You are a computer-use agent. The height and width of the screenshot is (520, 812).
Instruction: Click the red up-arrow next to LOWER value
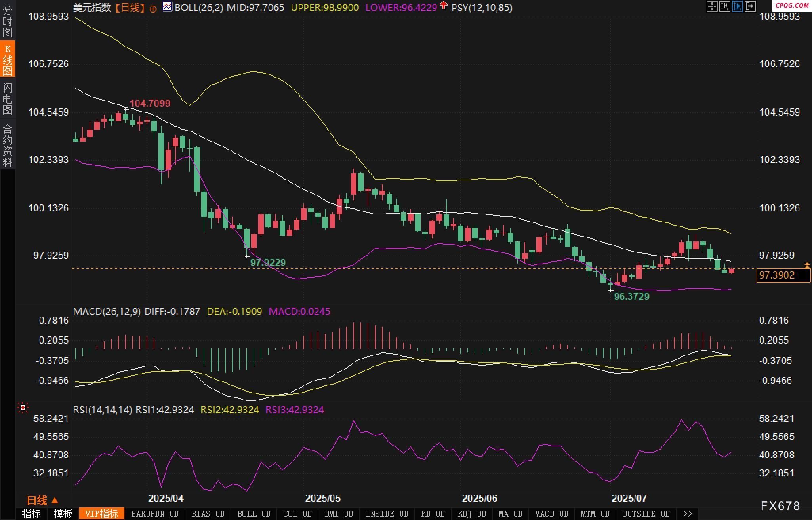point(444,6)
